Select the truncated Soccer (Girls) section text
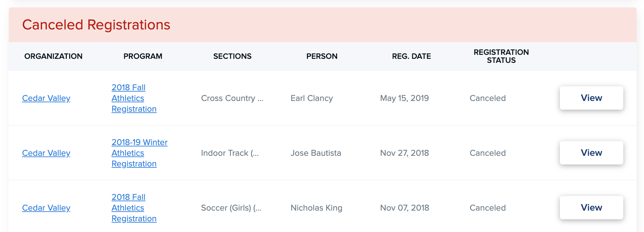The image size is (644, 232). (231, 208)
